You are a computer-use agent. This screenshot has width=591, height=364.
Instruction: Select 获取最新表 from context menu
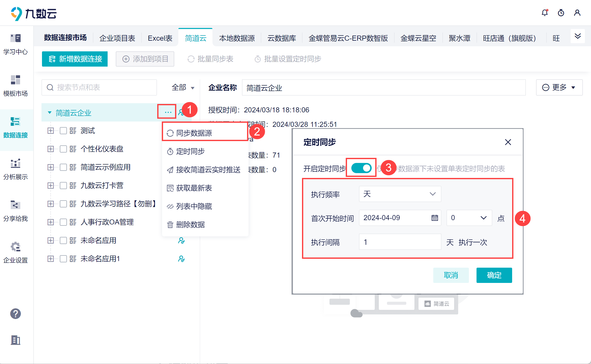(194, 188)
